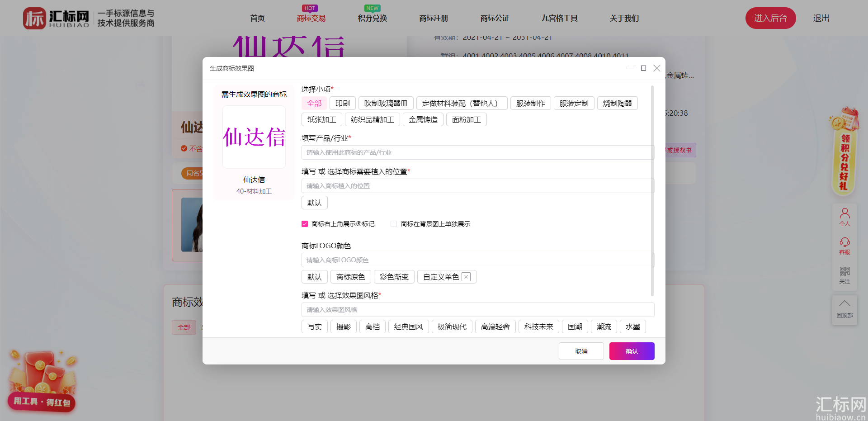Select the 写实 style tag
The image size is (868, 421).
(315, 326)
